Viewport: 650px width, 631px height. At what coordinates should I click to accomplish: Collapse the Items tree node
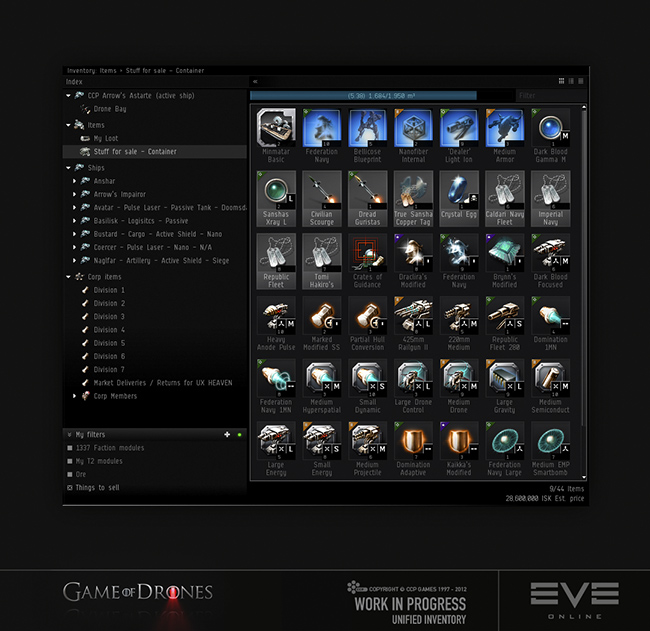coord(68,125)
